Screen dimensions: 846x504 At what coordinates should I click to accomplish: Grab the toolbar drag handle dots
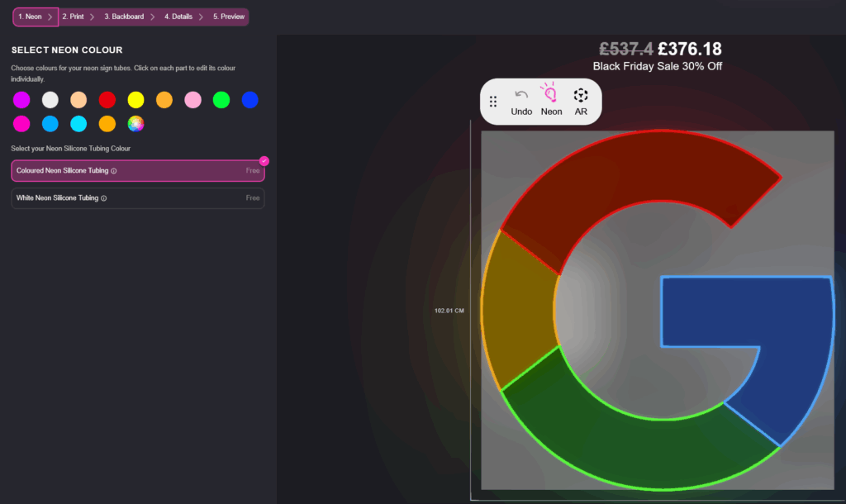[x=493, y=102]
